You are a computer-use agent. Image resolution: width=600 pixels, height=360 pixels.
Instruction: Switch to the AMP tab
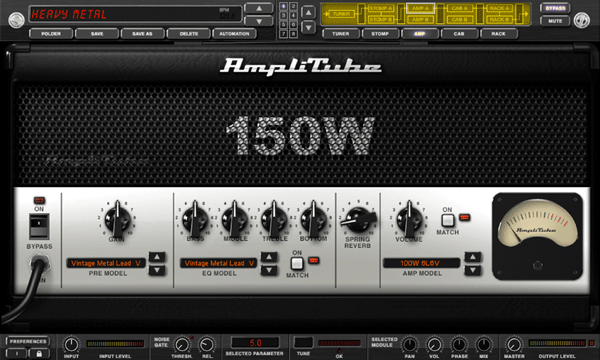[420, 34]
